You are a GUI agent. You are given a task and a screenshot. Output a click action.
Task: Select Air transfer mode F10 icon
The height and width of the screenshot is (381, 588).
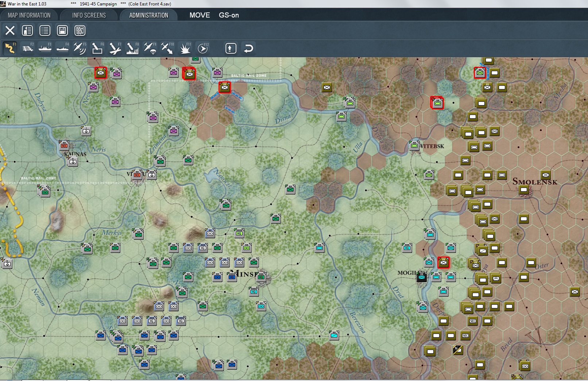[x=167, y=48]
